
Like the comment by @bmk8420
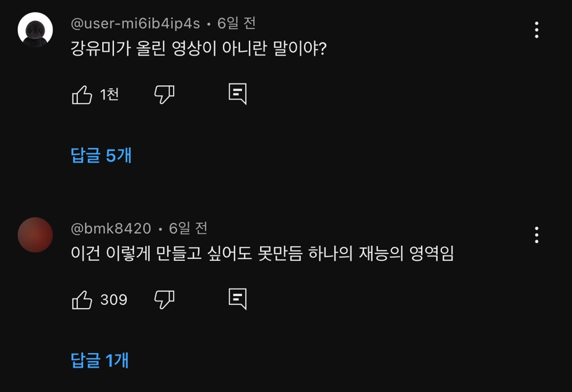(82, 300)
